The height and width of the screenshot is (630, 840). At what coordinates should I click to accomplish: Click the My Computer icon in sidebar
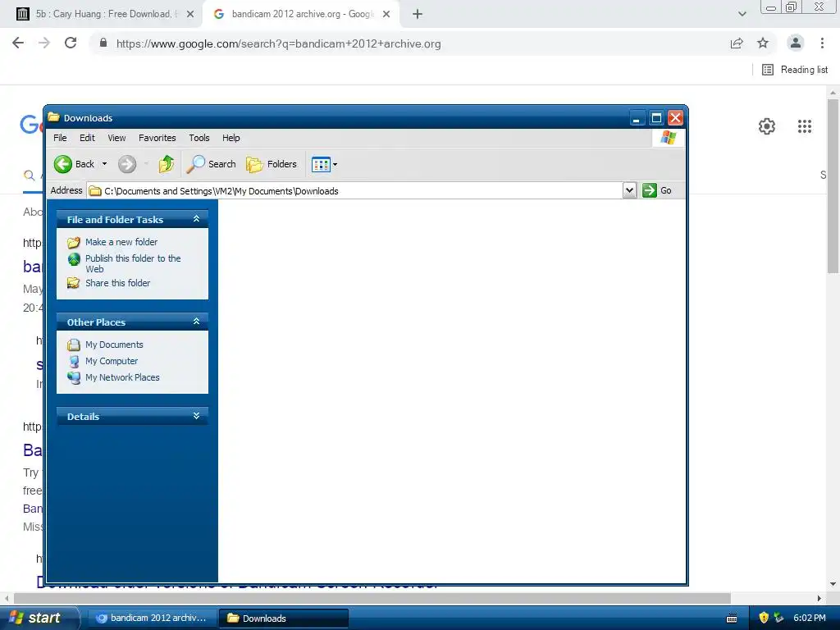[74, 362]
